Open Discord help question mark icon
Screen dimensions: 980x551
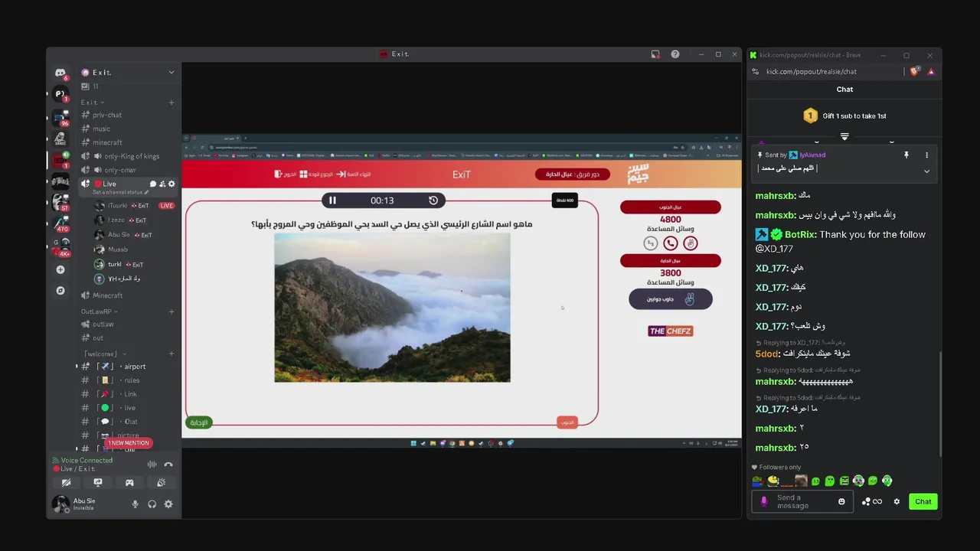675,54
